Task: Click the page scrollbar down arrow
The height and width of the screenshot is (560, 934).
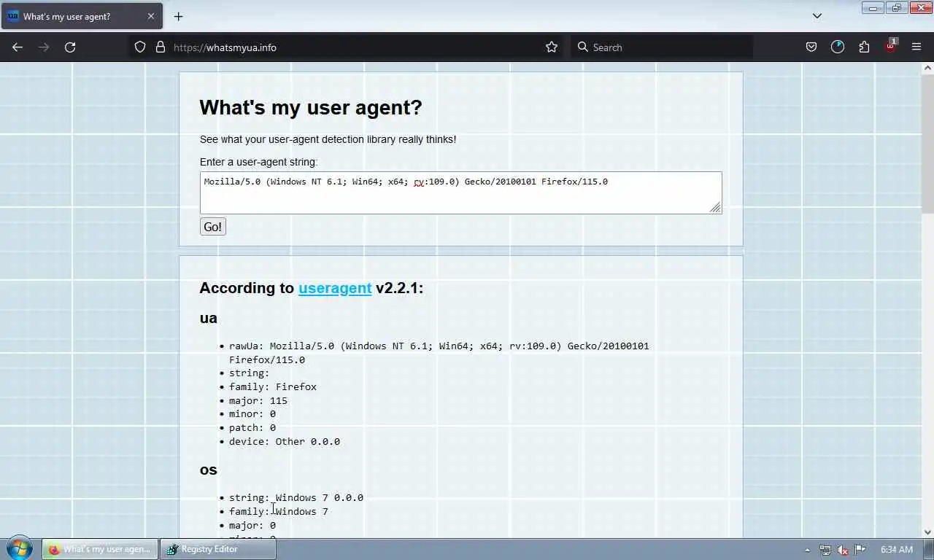Action: point(927,532)
